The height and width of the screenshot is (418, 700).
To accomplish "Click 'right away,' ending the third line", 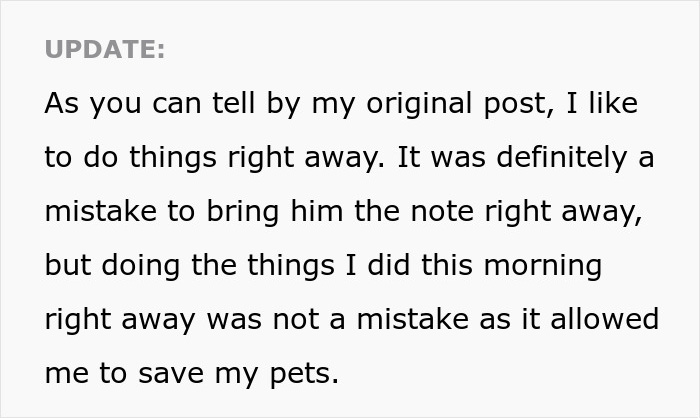I will click(x=581, y=212).
